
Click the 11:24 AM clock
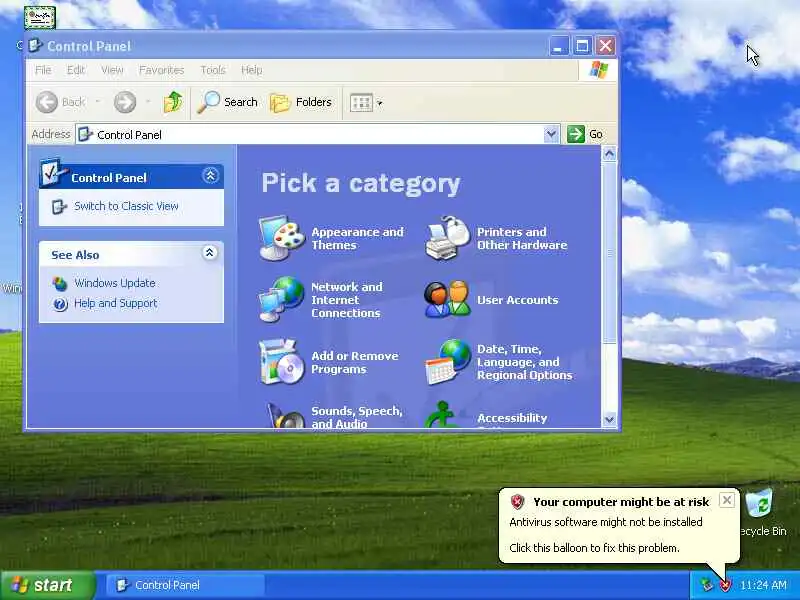click(763, 585)
